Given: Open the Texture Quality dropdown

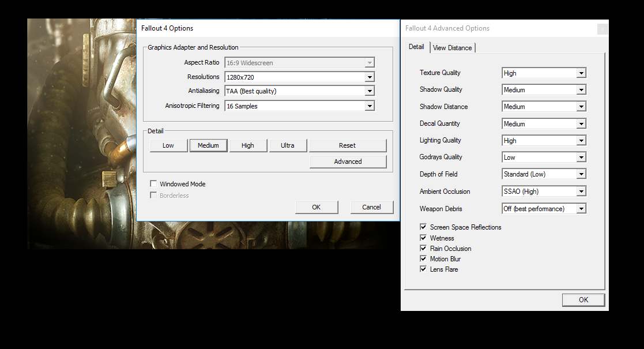Looking at the screenshot, I should (544, 73).
